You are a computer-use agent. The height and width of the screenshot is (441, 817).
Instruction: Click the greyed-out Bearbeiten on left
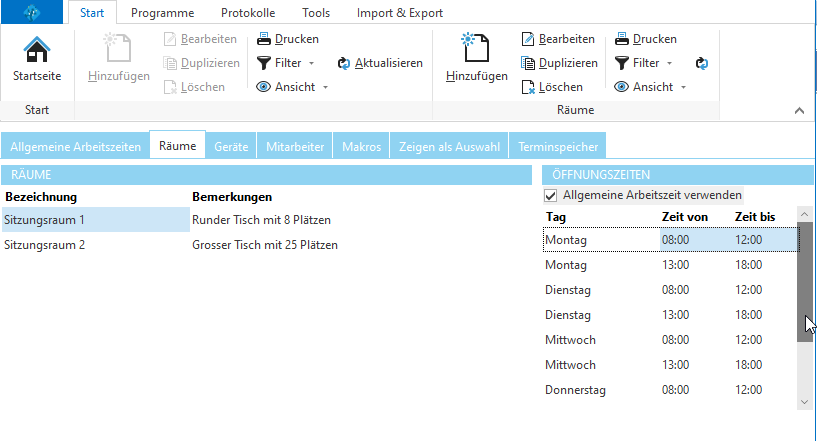(x=200, y=39)
